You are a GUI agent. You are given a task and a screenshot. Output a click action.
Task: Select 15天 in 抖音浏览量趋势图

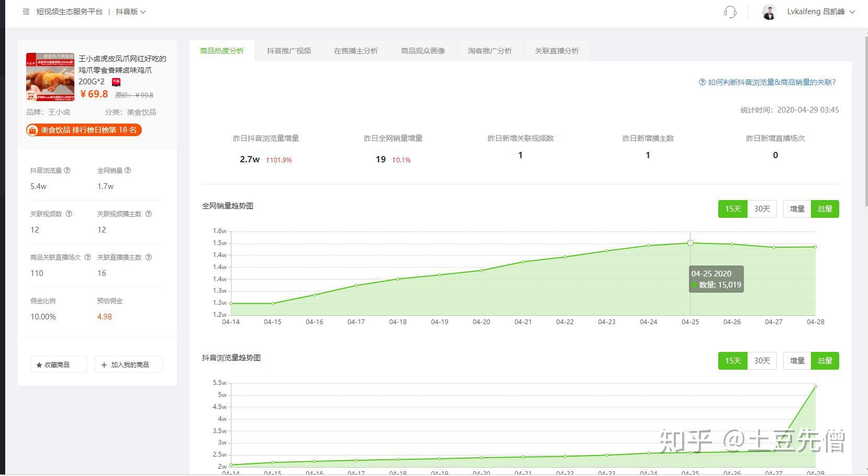pos(733,361)
